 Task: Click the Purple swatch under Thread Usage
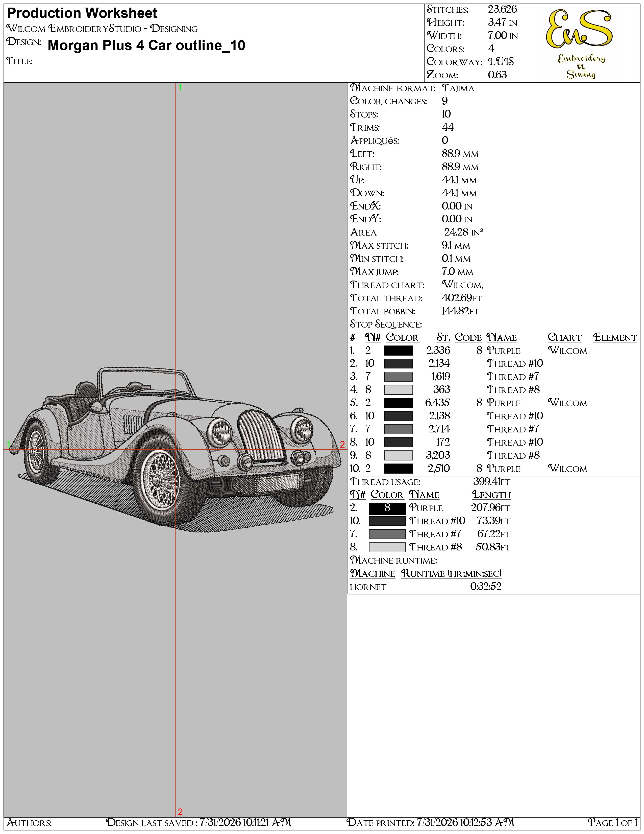coord(387,508)
